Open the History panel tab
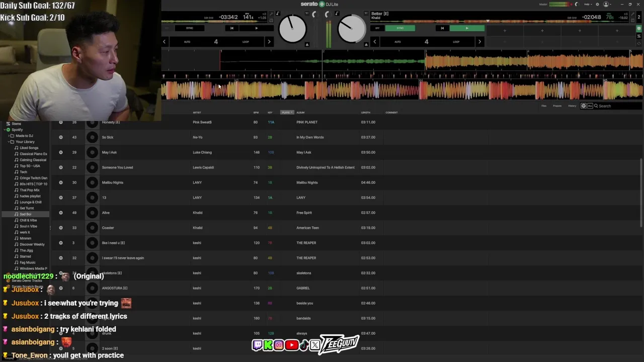Image resolution: width=644 pixels, height=362 pixels. (572, 106)
